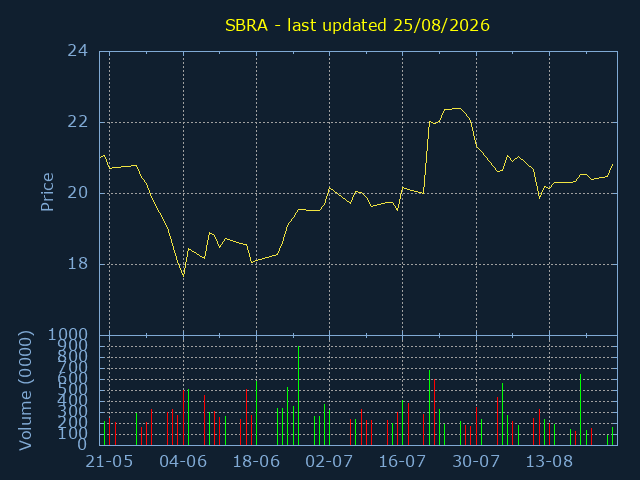The height and width of the screenshot is (480, 640).
Task: Click the tallest green volume bar
Action: 299,396
